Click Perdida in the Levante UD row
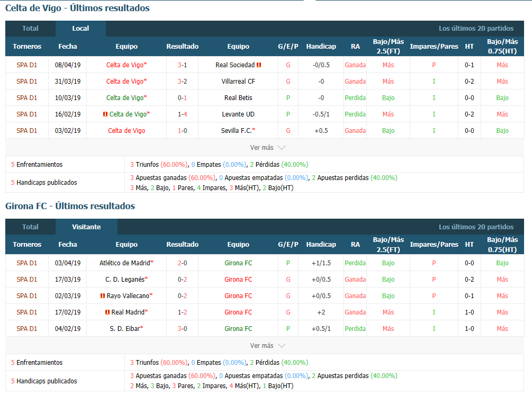Viewport: 532px width, 395px height. click(x=355, y=114)
